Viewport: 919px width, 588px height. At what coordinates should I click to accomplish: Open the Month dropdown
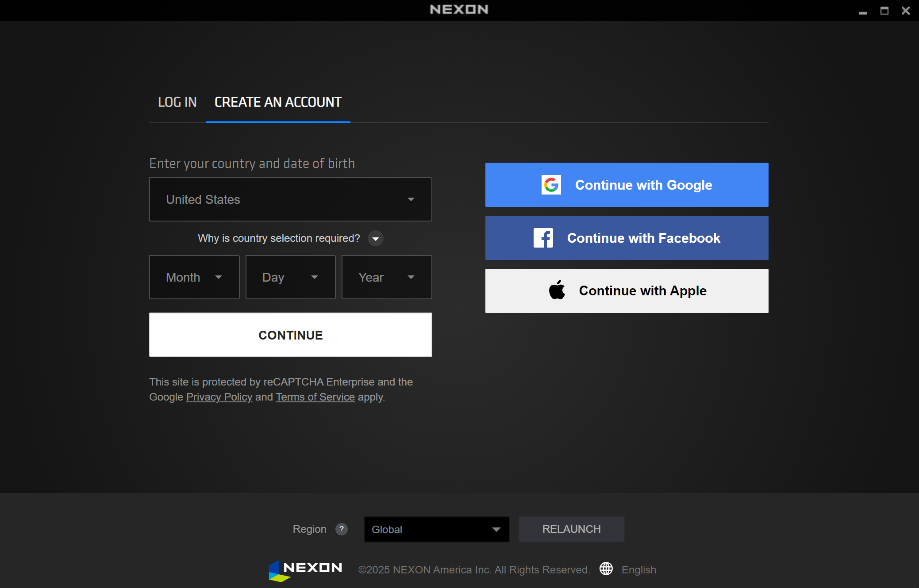194,277
